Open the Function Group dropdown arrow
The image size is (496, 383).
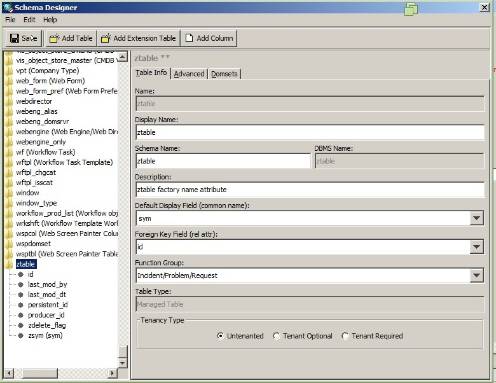point(477,275)
